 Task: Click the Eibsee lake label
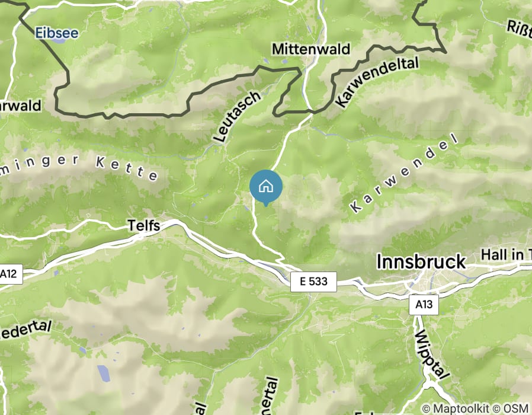click(57, 33)
